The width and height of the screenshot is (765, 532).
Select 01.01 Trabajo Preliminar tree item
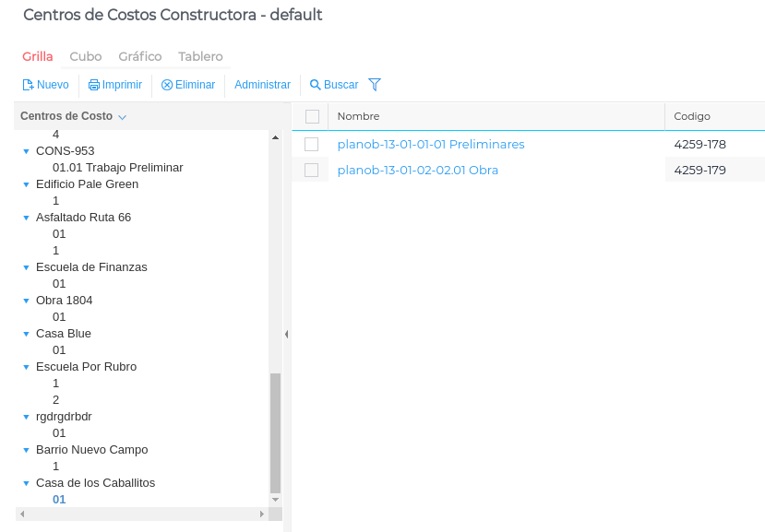pyautogui.click(x=117, y=168)
